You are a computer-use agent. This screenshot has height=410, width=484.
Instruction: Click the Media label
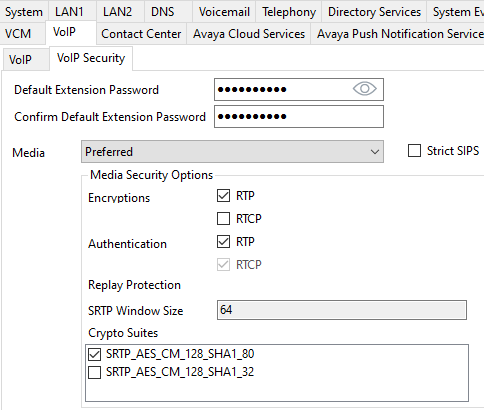pyautogui.click(x=28, y=153)
